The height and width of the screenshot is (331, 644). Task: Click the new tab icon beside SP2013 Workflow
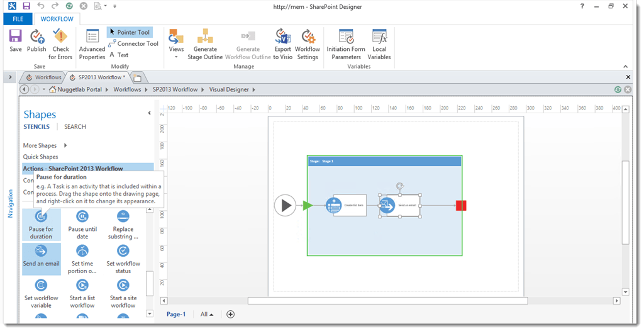(137, 77)
